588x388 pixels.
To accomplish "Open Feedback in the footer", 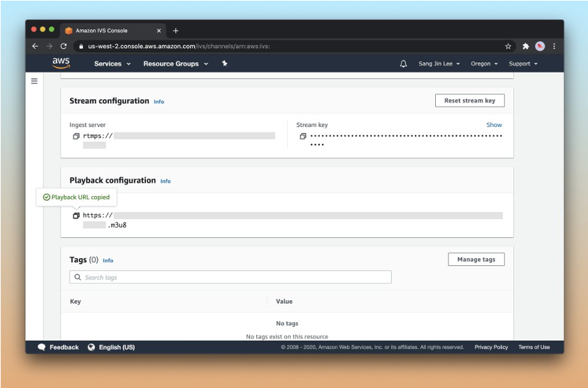I will coord(59,347).
